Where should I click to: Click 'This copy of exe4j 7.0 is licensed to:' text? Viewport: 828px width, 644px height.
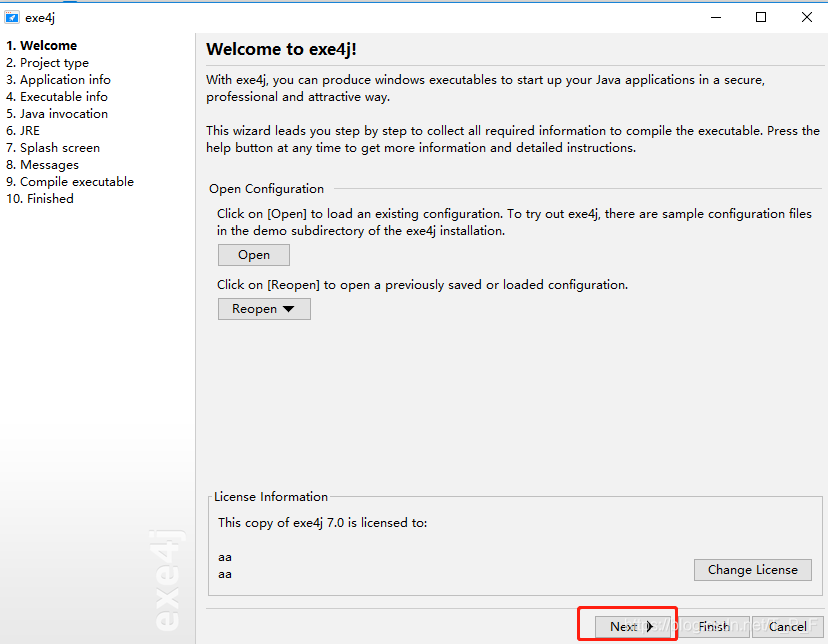point(323,523)
